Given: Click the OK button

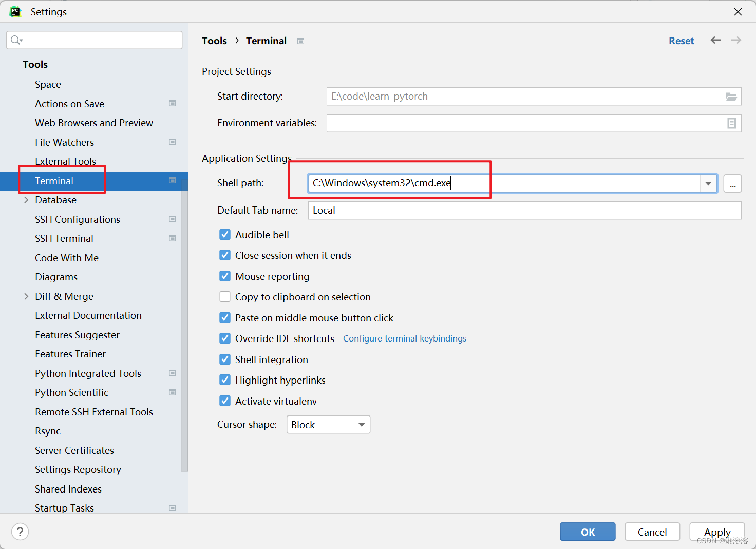Looking at the screenshot, I should click(x=588, y=532).
